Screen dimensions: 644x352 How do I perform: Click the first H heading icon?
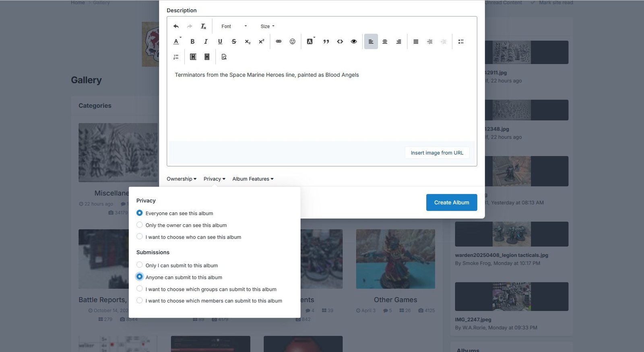(193, 57)
